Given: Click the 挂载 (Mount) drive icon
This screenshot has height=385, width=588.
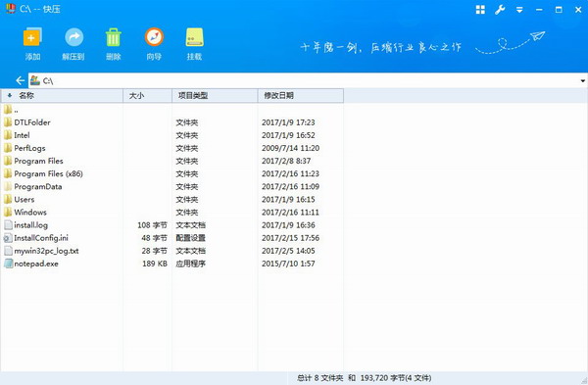Looking at the screenshot, I should [195, 37].
